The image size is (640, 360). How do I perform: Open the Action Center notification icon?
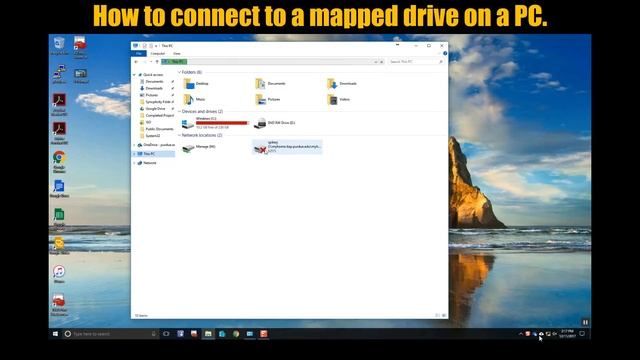582,334
